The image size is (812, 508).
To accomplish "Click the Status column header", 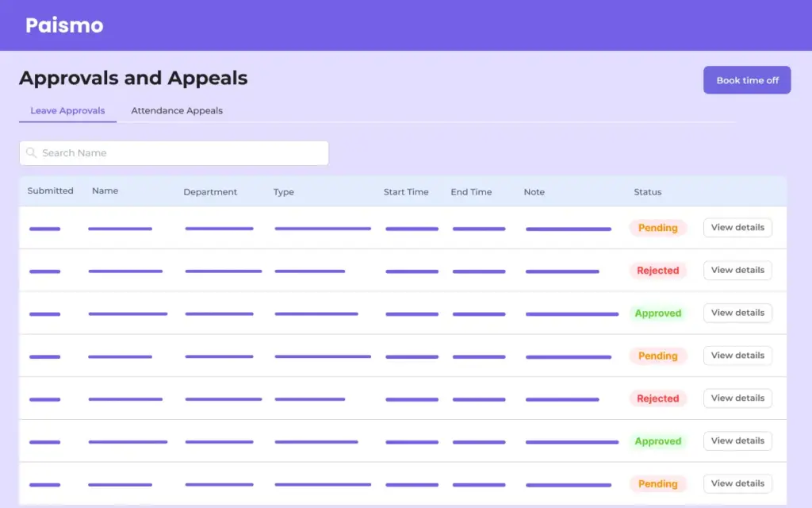I will pos(647,191).
